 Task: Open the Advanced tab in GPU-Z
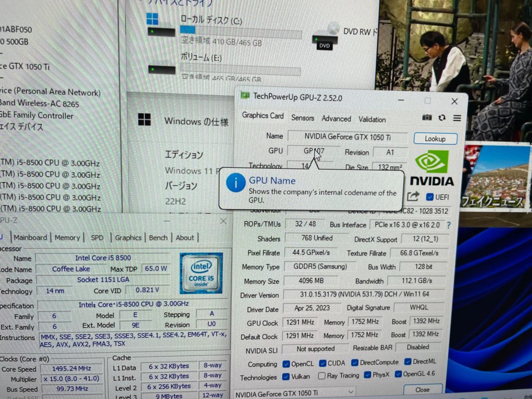coord(336,119)
